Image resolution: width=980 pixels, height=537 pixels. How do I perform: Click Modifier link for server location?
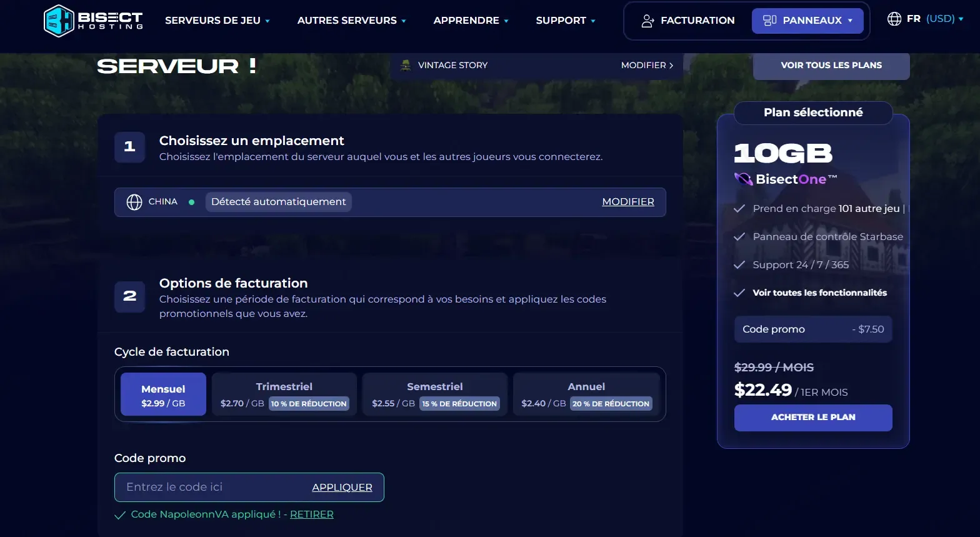(x=628, y=202)
